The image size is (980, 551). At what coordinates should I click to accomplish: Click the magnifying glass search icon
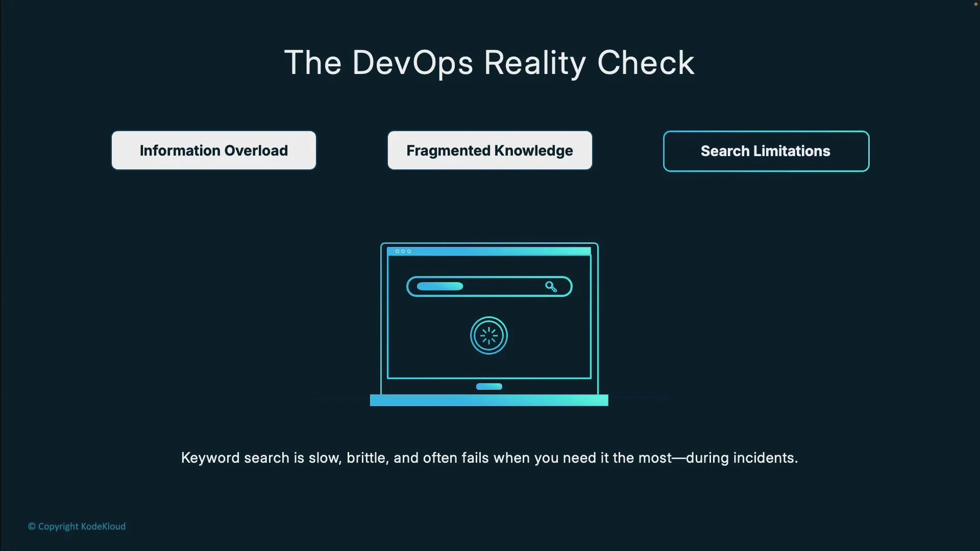tap(551, 287)
